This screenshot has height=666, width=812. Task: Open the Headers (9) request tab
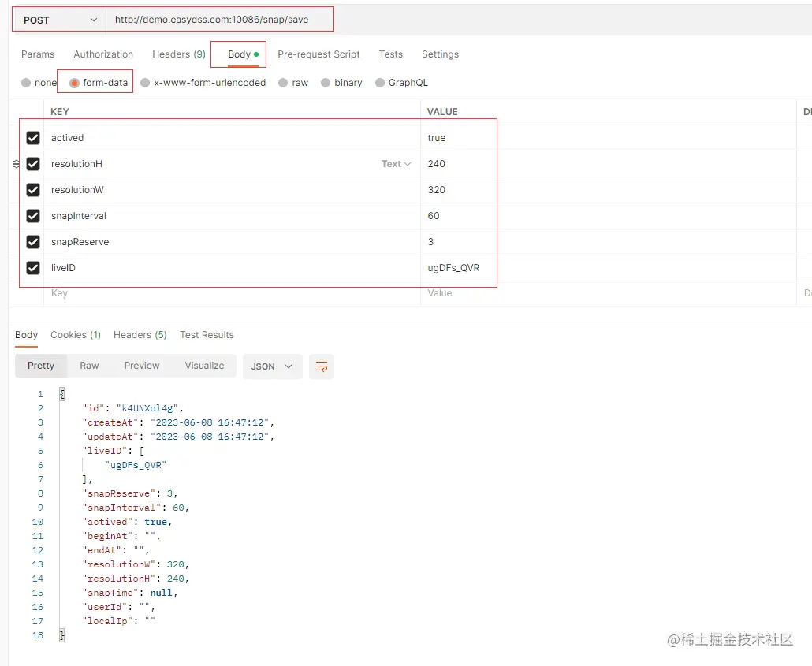pyautogui.click(x=179, y=54)
